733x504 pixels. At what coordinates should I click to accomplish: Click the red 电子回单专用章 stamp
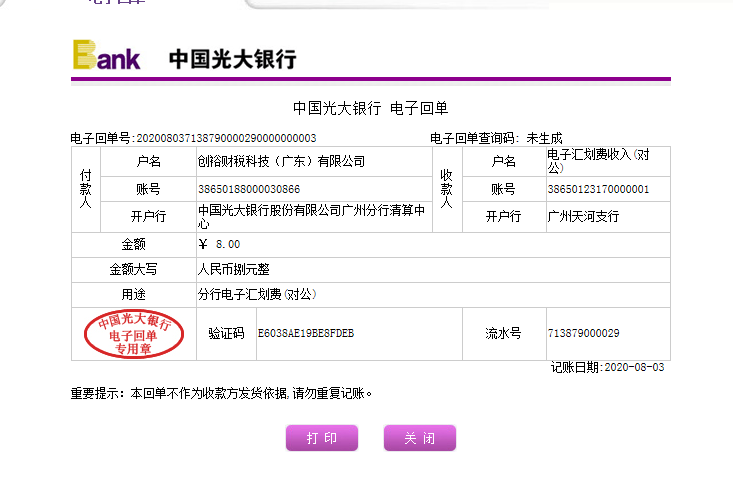(x=133, y=335)
